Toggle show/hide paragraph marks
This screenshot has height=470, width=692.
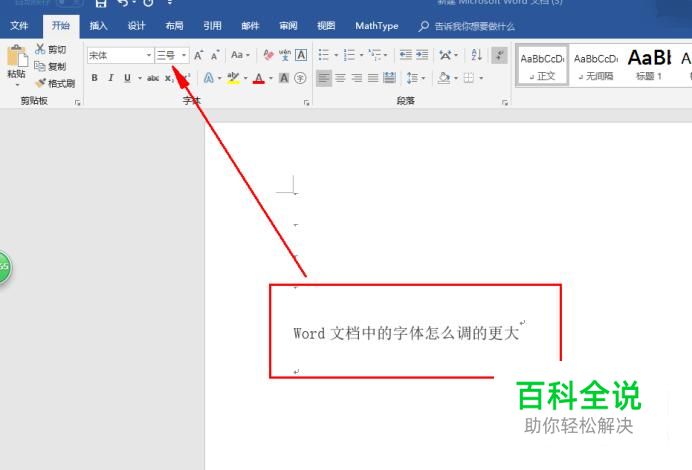click(x=500, y=55)
